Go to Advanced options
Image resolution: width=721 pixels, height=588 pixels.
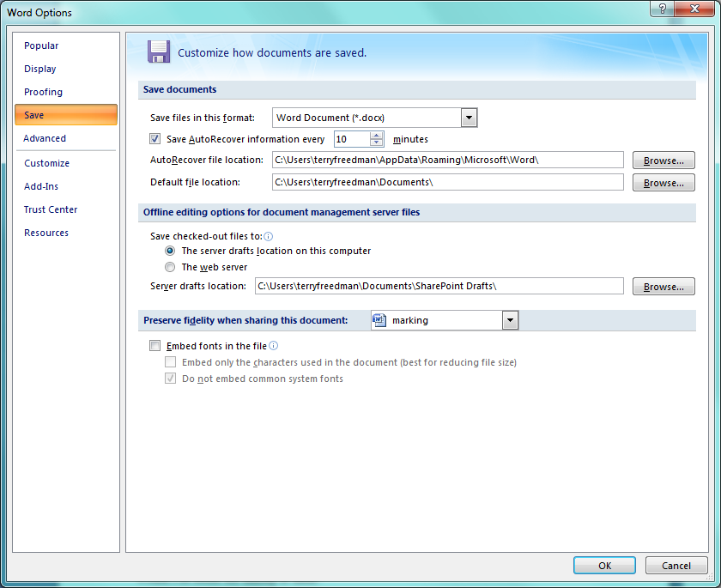45,138
